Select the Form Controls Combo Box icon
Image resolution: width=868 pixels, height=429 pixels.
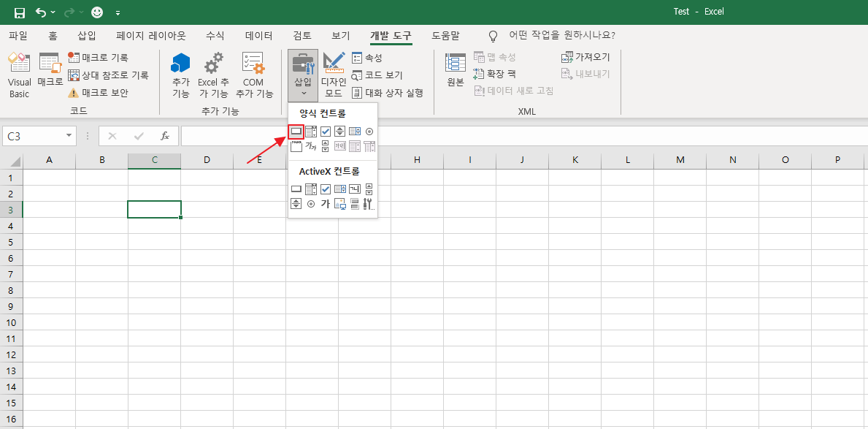[311, 132]
